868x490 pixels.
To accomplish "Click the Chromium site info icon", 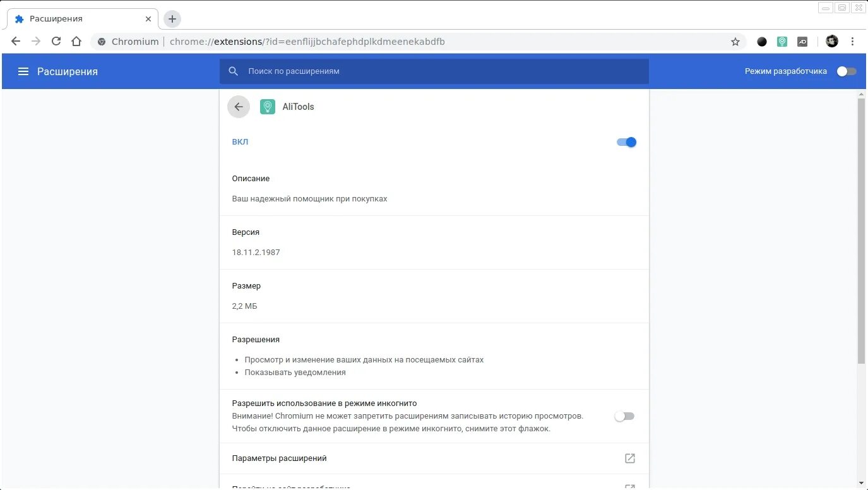I will 102,42.
